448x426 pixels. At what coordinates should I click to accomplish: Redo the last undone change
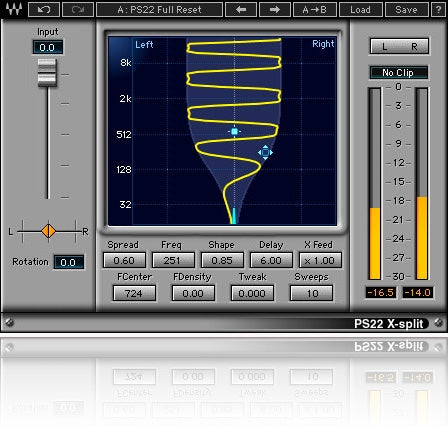(78, 10)
